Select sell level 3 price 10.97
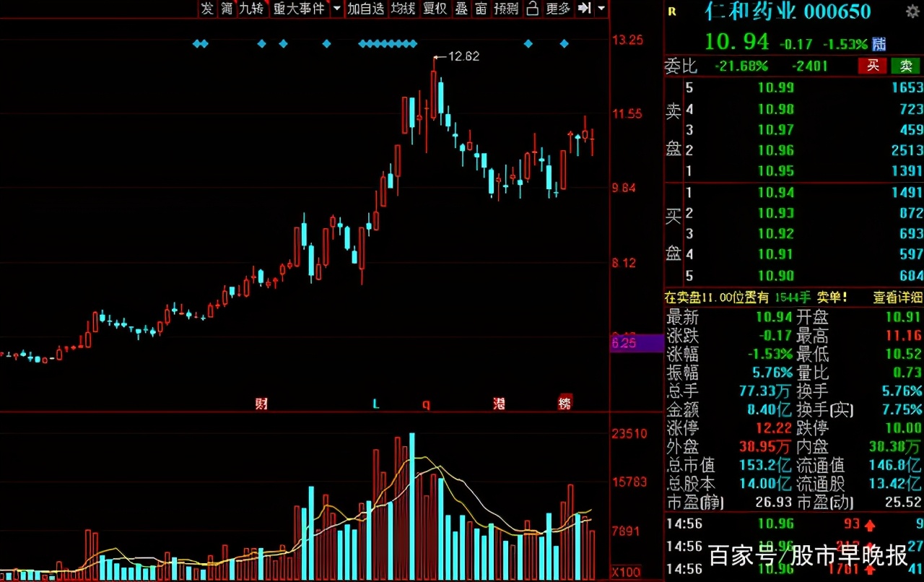Viewport: 924px width, 582px height. (x=775, y=130)
